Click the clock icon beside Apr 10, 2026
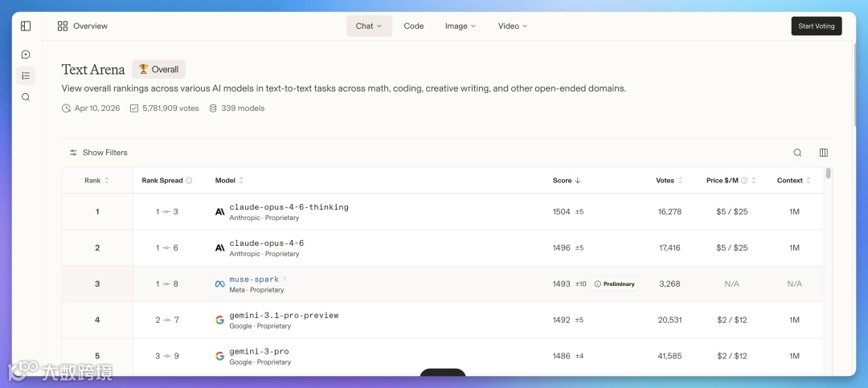868x388 pixels. tap(67, 108)
